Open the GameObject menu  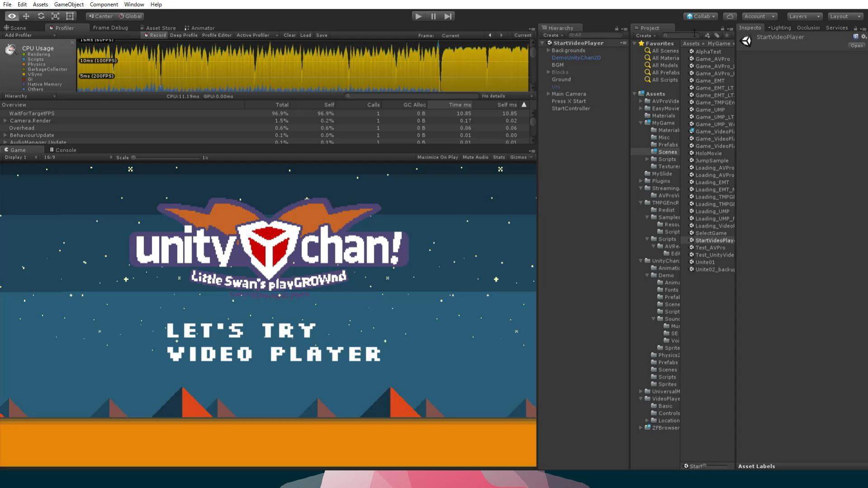click(x=69, y=5)
